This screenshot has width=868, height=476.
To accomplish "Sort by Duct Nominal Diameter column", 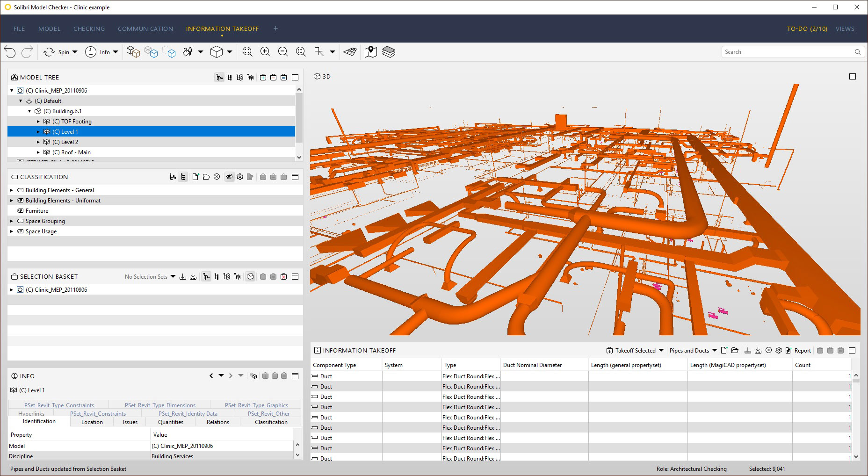I will click(544, 365).
